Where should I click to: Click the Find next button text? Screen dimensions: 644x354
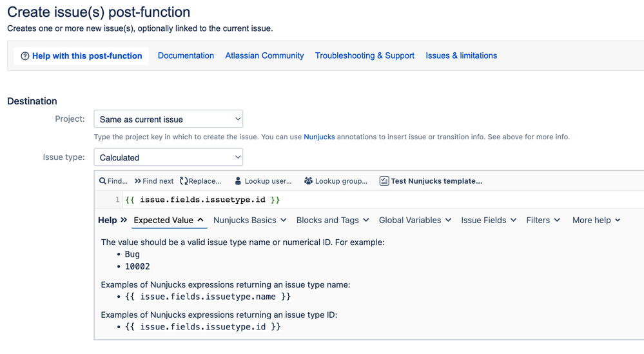[158, 181]
